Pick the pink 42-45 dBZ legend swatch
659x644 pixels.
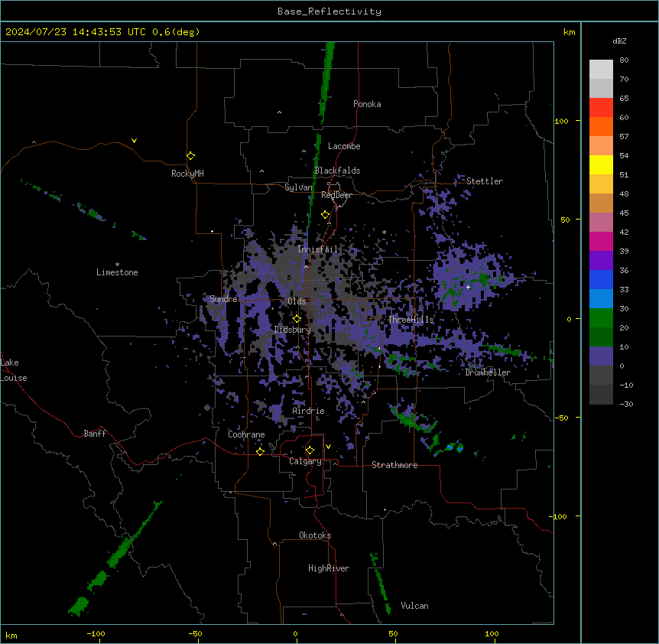click(601, 223)
